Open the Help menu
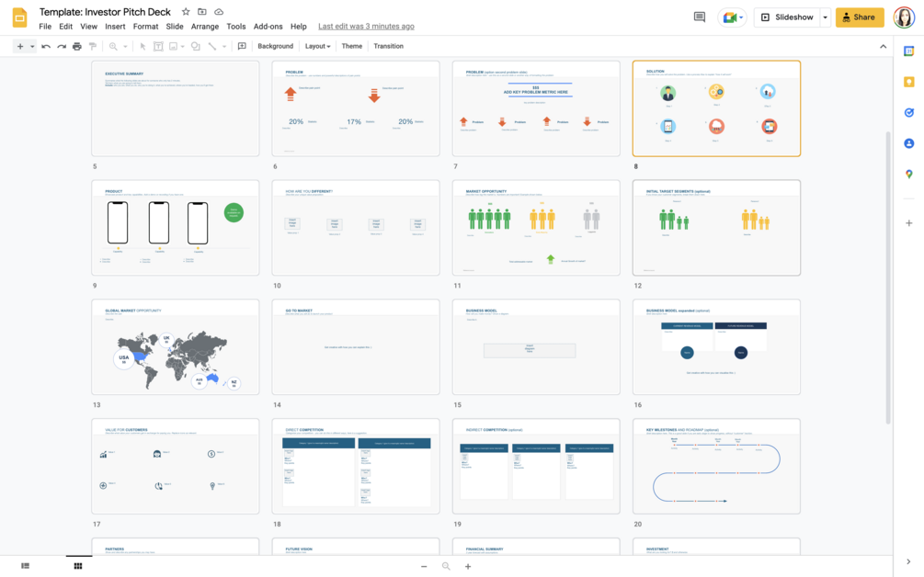924x577 pixels. click(x=299, y=27)
